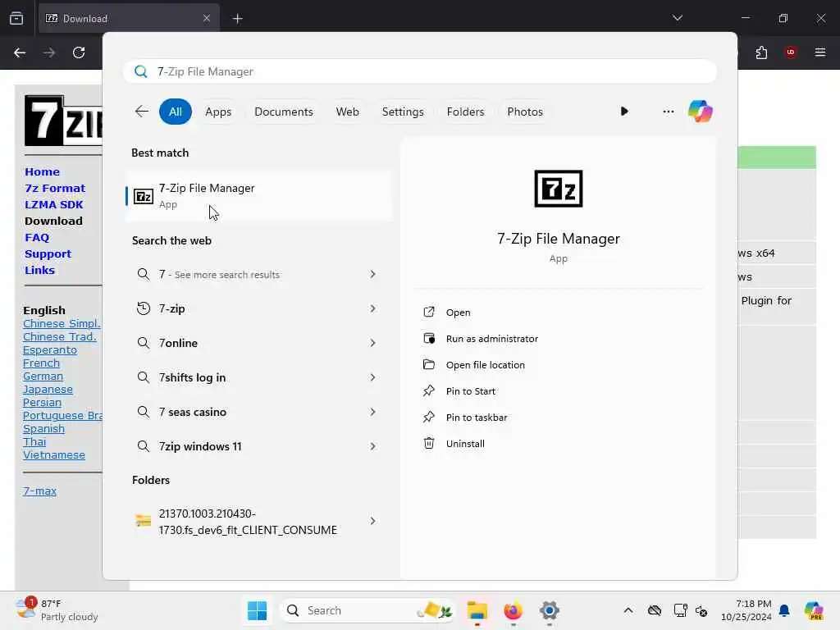The width and height of the screenshot is (840, 630).
Task: Select the Documents filter tab
Action: coord(283,112)
